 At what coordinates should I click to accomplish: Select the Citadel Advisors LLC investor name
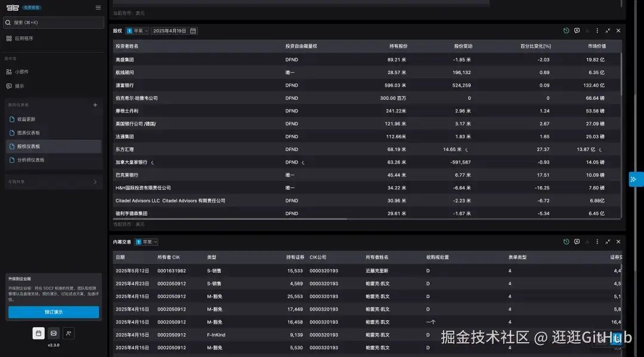pyautogui.click(x=171, y=201)
